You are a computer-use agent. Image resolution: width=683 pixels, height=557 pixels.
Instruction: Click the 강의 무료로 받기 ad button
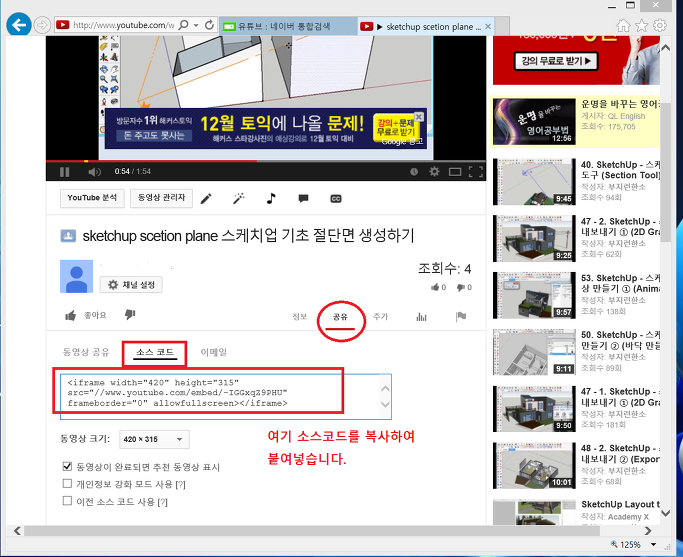point(556,61)
